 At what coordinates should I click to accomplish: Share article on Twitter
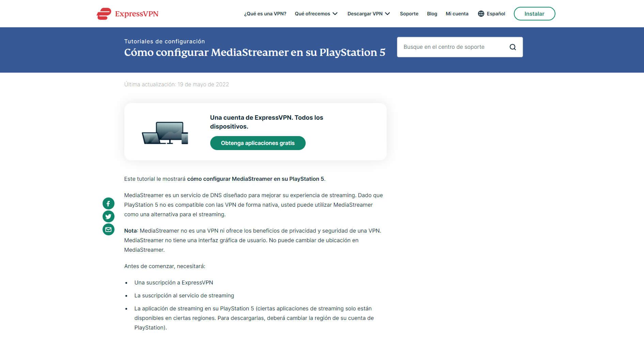pos(108,217)
